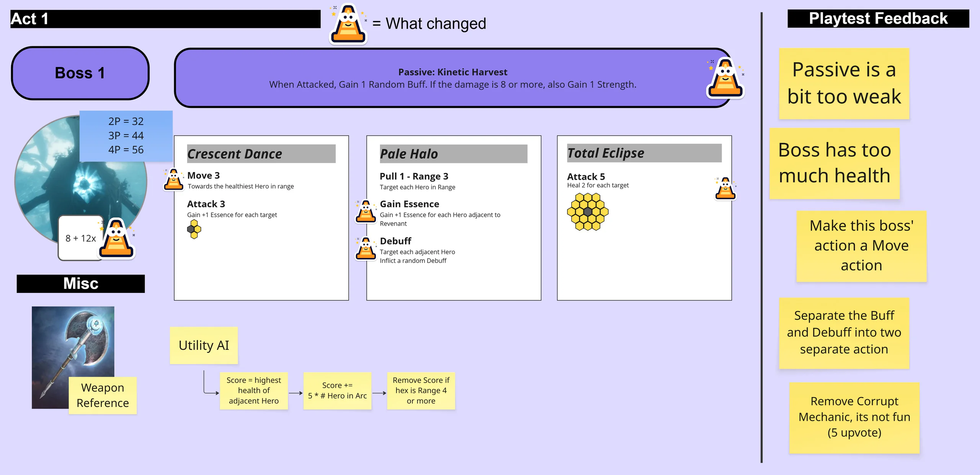Select 'Score = highest health of adjacent Hero' note
The height and width of the screenshot is (475, 980).
(x=254, y=390)
